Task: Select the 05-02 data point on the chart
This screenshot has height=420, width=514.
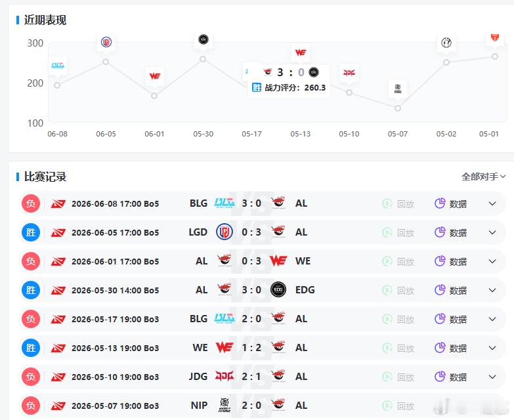Action: tap(446, 62)
